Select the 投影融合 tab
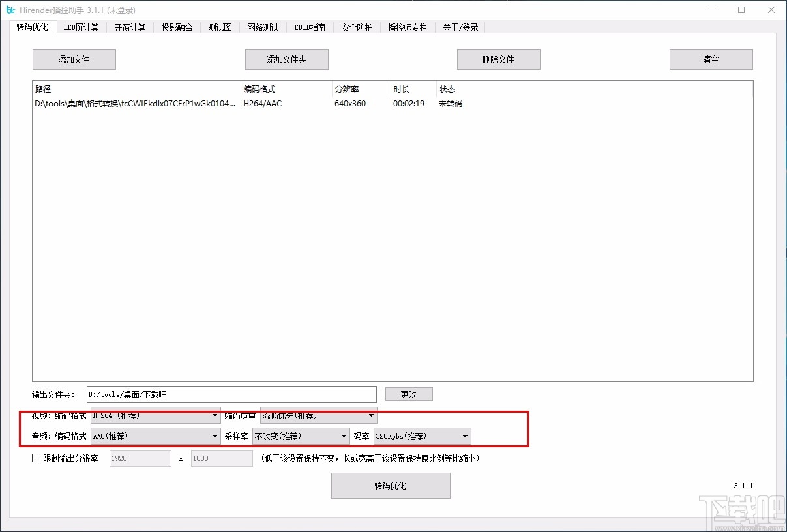 coord(177,27)
